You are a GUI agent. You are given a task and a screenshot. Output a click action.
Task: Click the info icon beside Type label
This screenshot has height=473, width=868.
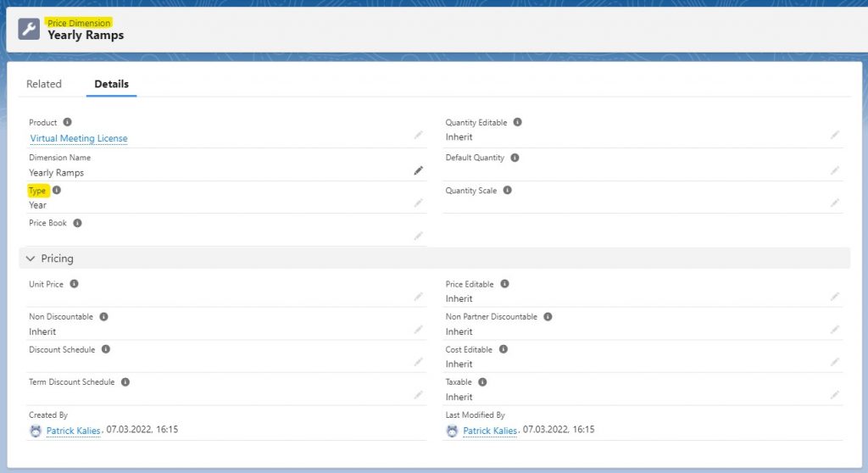point(57,191)
